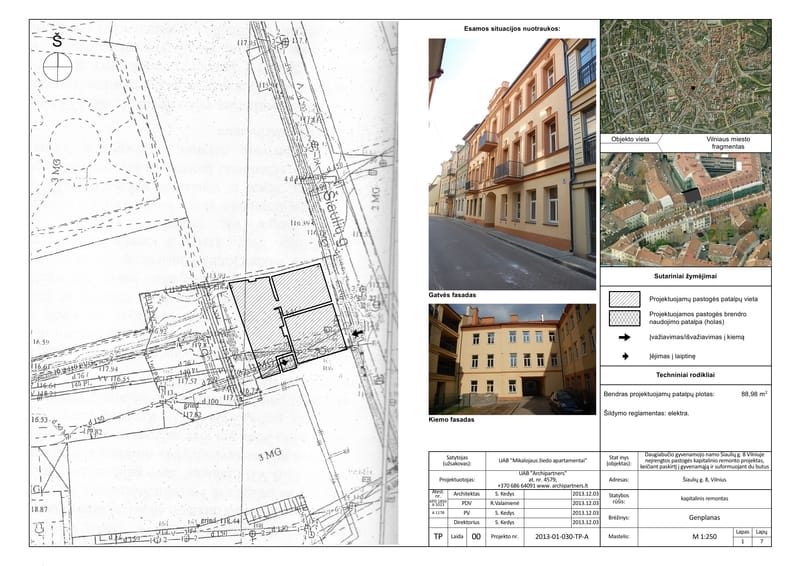
Task: Click the stairwell entrance arrow on the site plan
Action: pyautogui.click(x=286, y=363)
